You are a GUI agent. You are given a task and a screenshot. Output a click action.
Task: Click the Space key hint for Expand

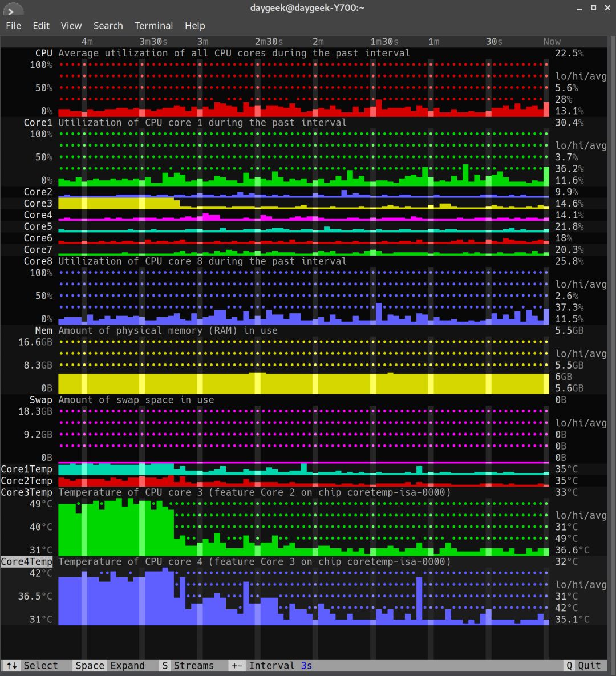90,665
